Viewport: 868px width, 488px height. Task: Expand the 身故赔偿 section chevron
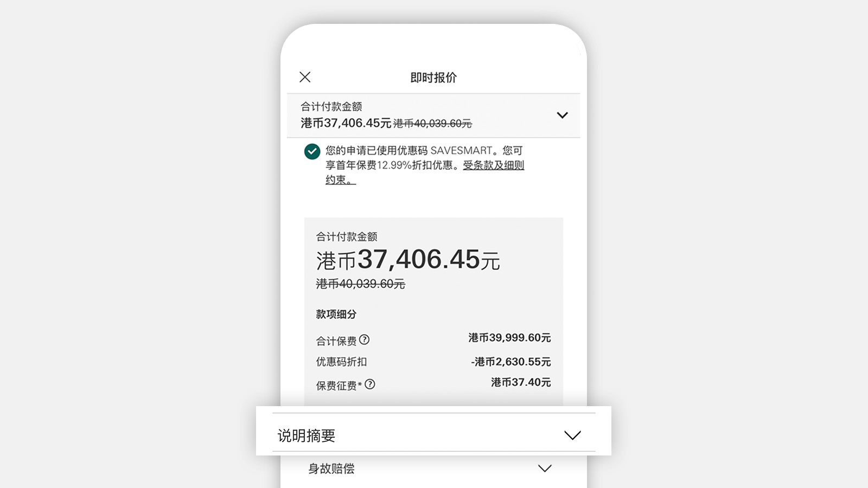coord(545,468)
